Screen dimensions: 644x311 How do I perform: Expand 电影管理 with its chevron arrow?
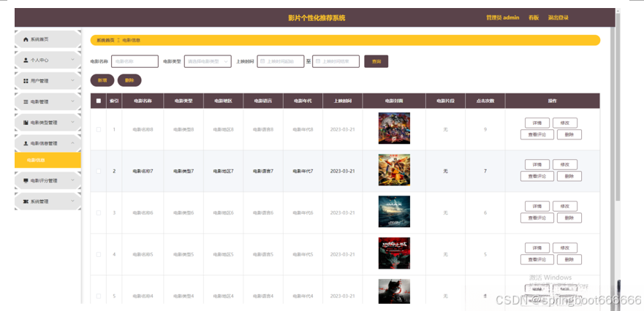tap(72, 101)
